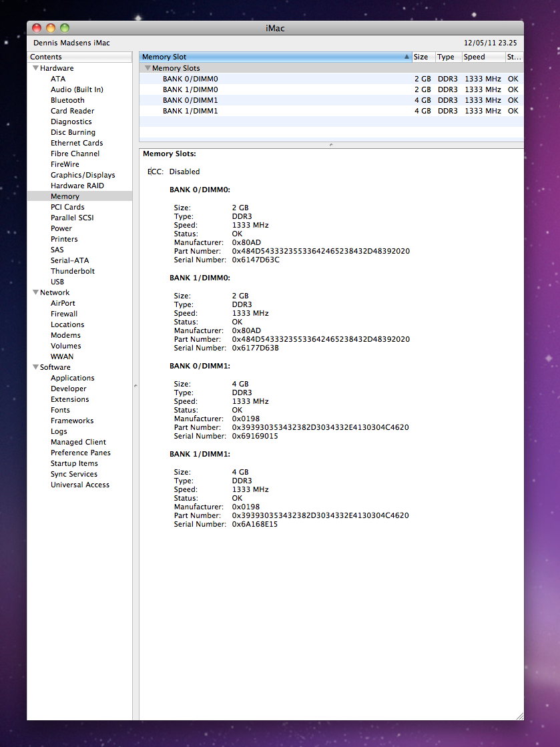Select WWAN under Network

point(62,357)
